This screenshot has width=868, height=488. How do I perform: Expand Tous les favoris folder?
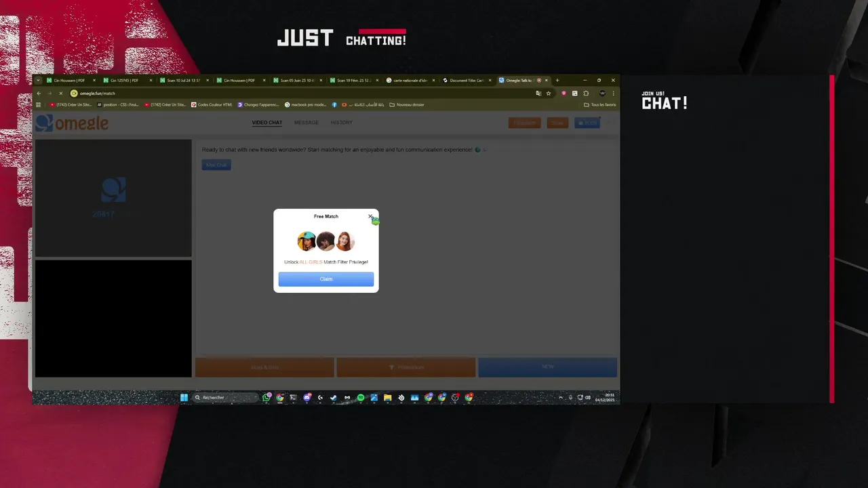click(x=600, y=104)
